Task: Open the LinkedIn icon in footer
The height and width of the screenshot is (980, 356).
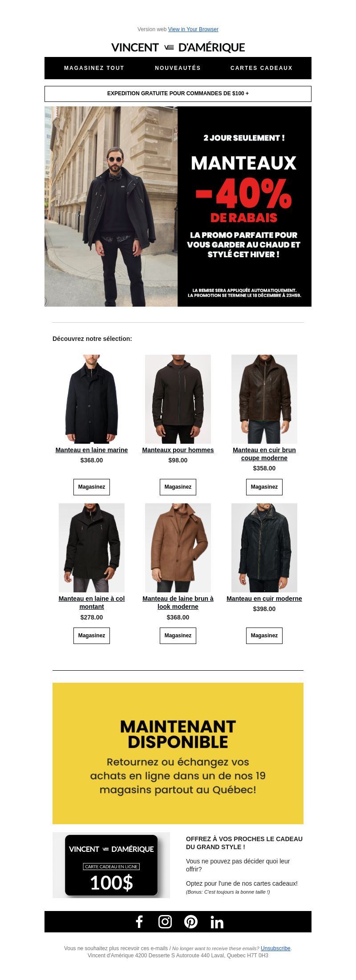Action: point(217,922)
